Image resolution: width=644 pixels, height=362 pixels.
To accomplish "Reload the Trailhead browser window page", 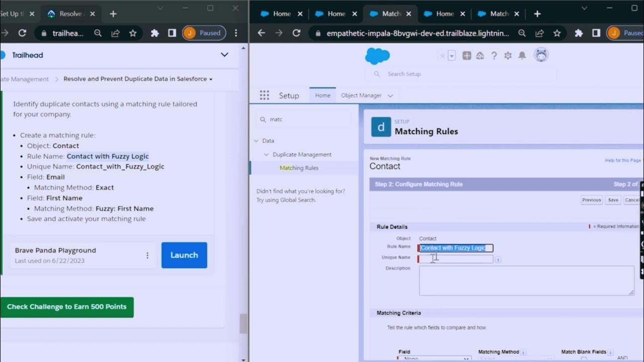I will [x=22, y=33].
